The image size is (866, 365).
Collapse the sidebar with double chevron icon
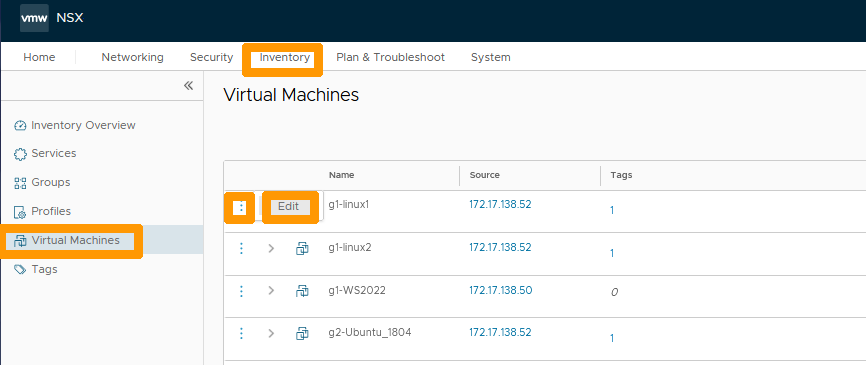click(188, 86)
